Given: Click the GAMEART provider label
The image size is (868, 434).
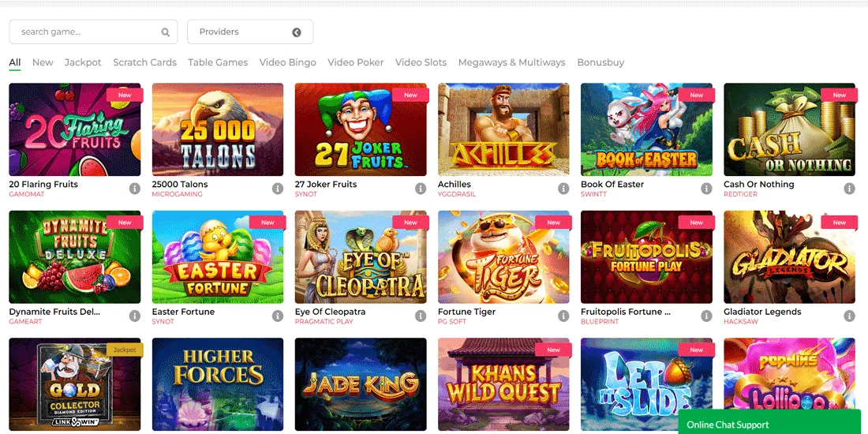Looking at the screenshot, I should [x=25, y=322].
